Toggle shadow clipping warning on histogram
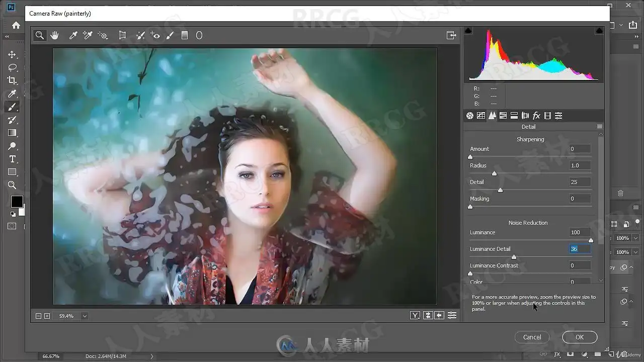This screenshot has height=362, width=644. 468,31
